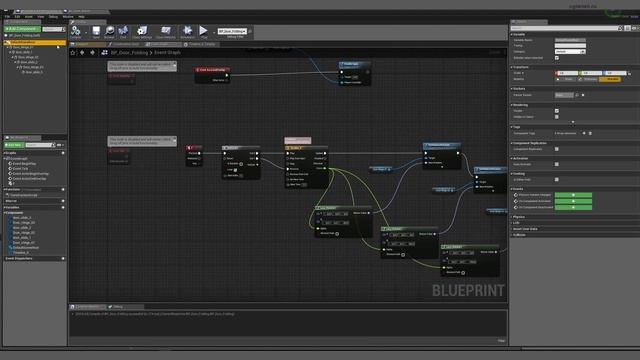
Task: Click the Play toolbar button
Action: point(203,31)
